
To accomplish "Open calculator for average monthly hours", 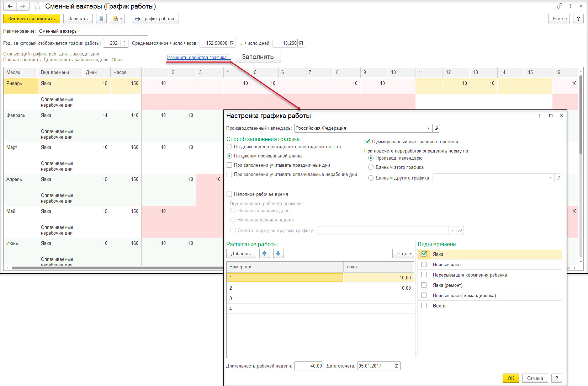I will (x=232, y=43).
